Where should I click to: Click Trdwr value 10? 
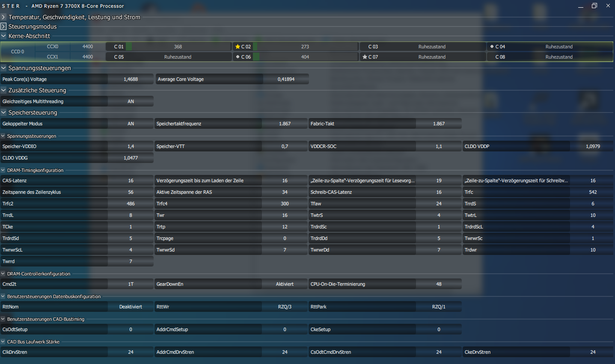coord(593,250)
